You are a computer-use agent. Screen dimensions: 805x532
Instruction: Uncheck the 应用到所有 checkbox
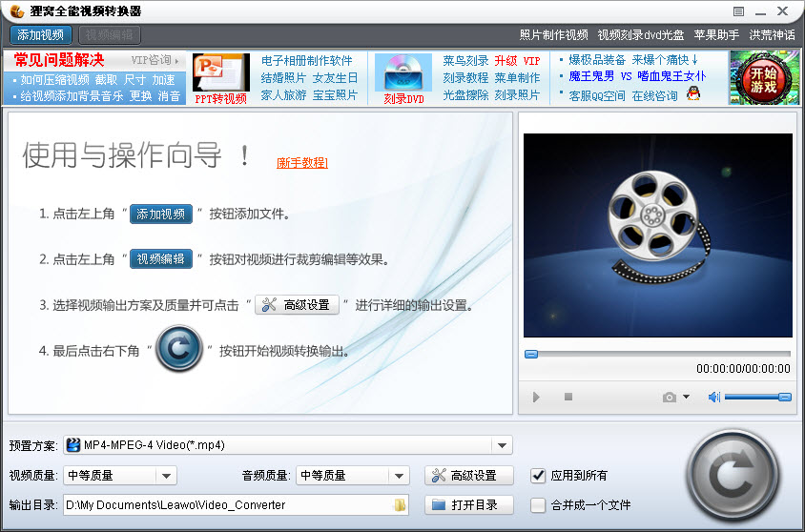point(539,475)
